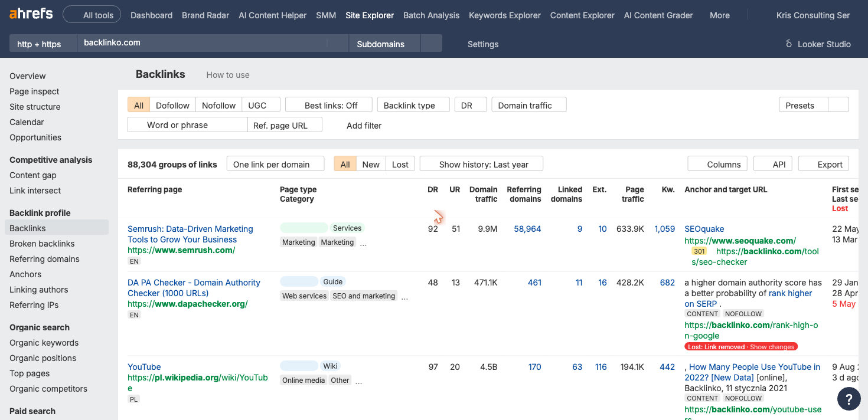Expand the More menu in top navigation
Screen dimensions: 868x420
pyautogui.click(x=720, y=15)
